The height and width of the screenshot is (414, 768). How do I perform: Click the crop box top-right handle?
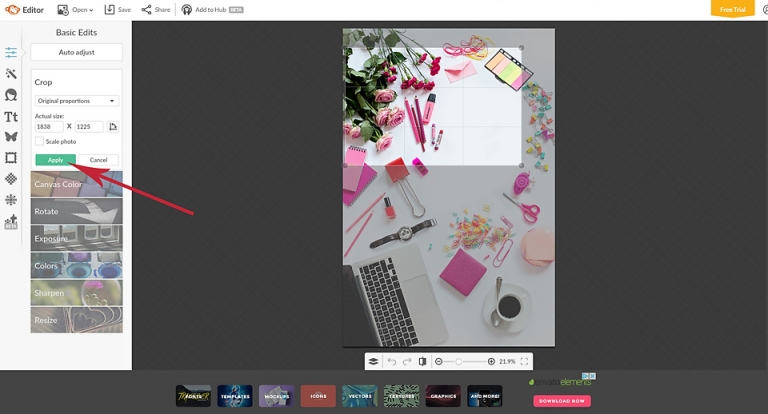522,48
